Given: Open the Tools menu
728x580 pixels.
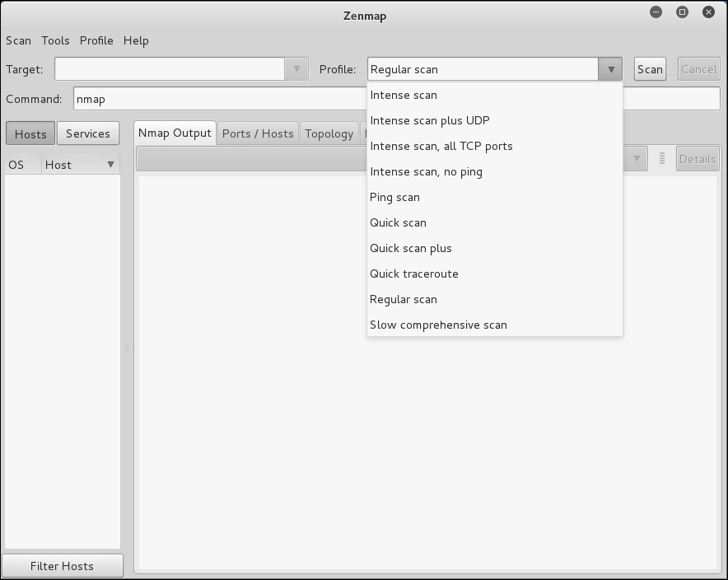Looking at the screenshot, I should (55, 40).
